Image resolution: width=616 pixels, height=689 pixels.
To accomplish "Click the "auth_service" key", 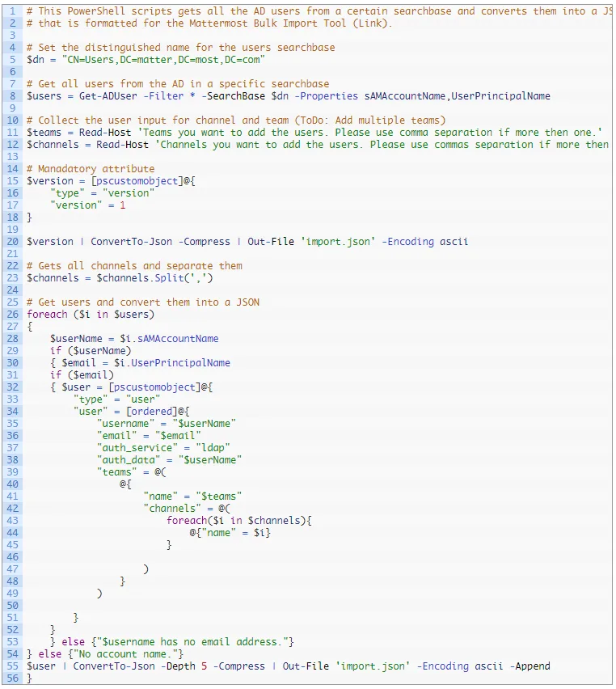I will point(137,448).
